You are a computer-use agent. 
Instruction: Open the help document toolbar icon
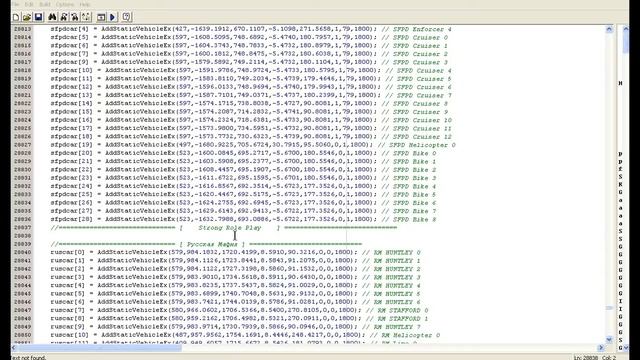(127, 17)
